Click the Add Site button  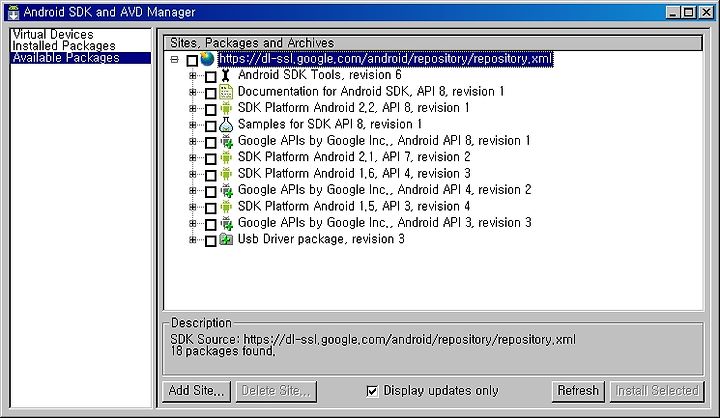pos(197,391)
